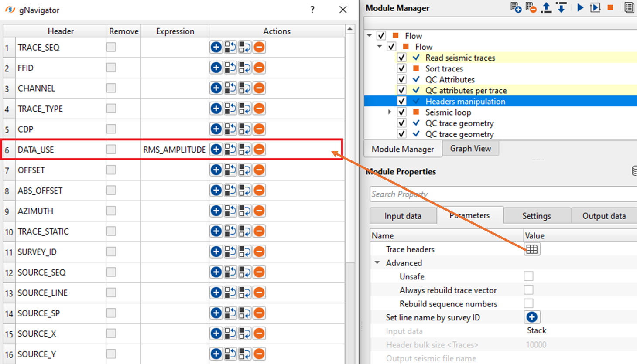Switch to the Graph View tab
This screenshot has width=637, height=364.
pyautogui.click(x=470, y=149)
